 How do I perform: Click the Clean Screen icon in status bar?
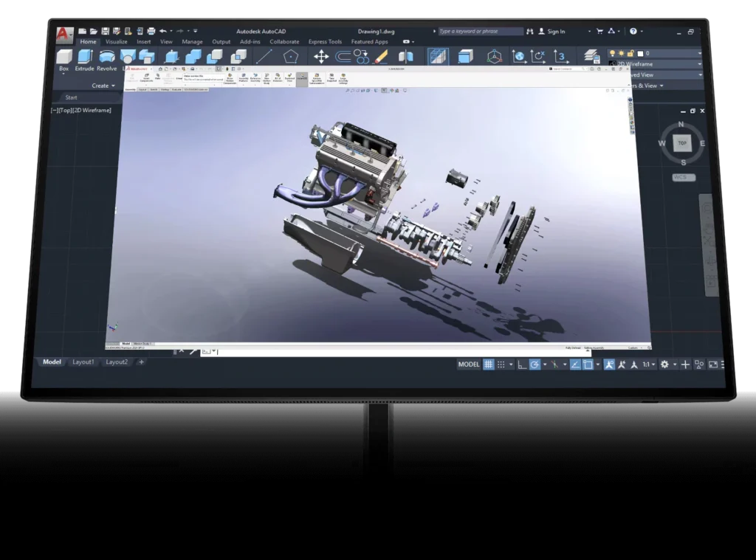713,364
